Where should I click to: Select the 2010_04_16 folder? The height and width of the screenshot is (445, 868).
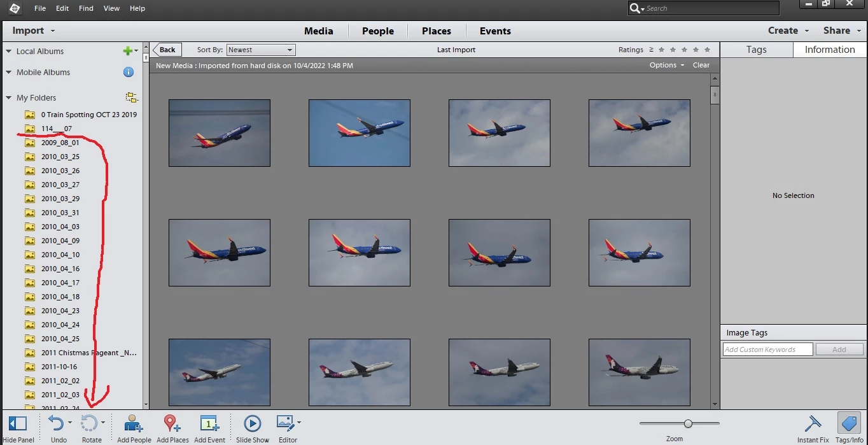60,269
